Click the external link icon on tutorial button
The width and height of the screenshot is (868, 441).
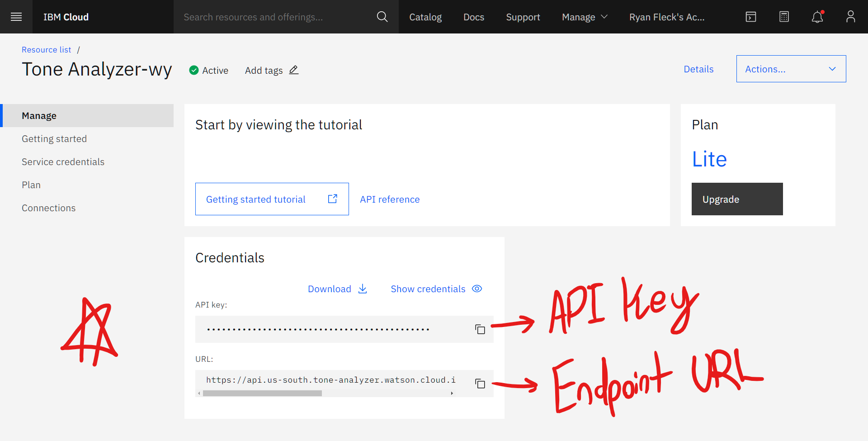coord(333,199)
